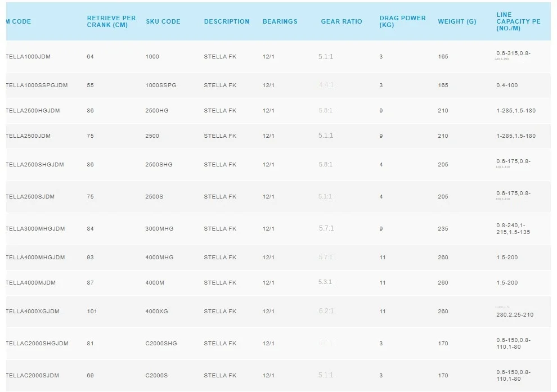
Task: Select the 2500HG SKU code cell
Action: click(x=156, y=111)
